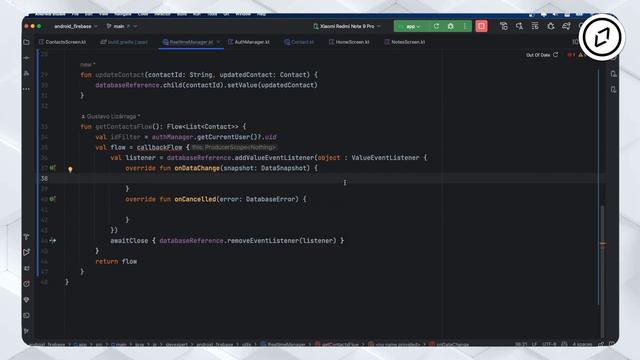Screen dimensions: 640x360
Task: Open the Structure tool window in left sidebar
Action: coord(27,73)
